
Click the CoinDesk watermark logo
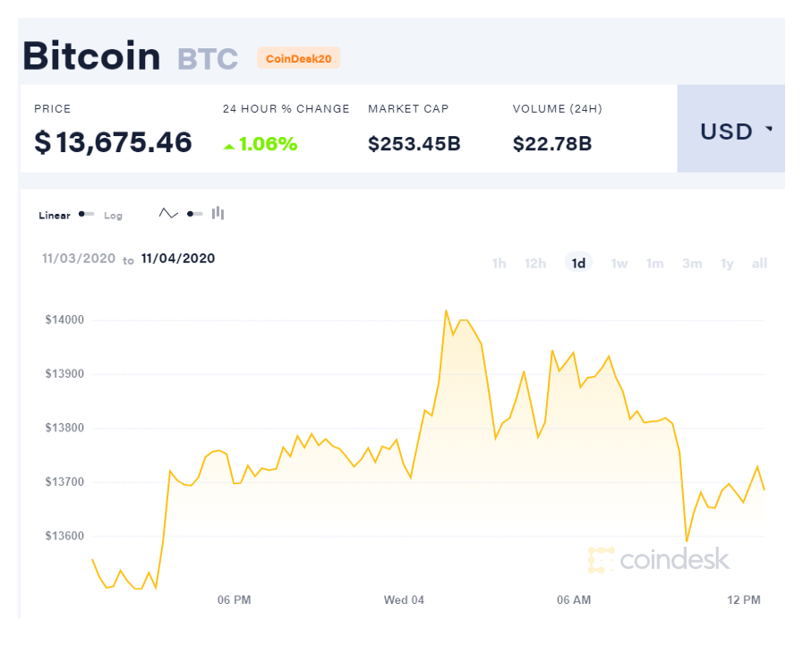click(x=659, y=559)
